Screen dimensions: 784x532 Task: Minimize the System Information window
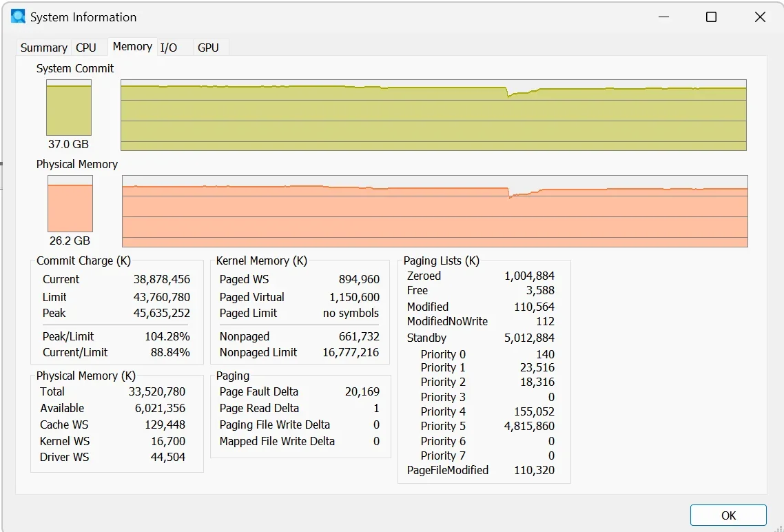tap(663, 17)
